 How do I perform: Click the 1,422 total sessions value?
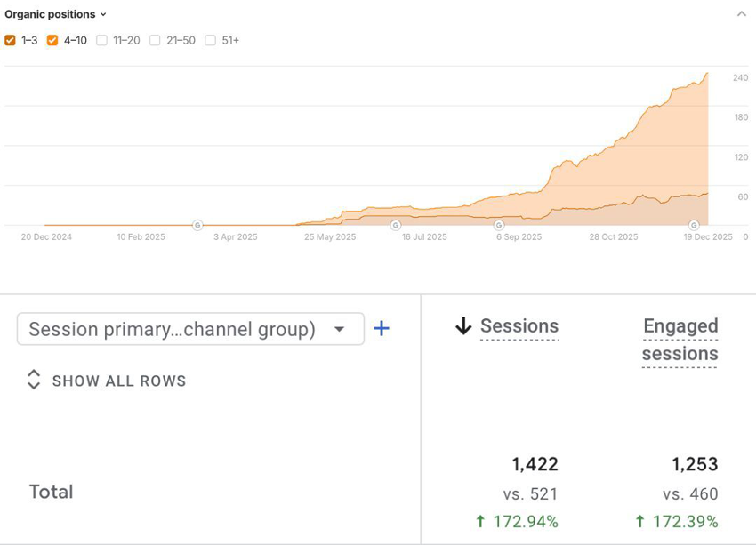(535, 464)
